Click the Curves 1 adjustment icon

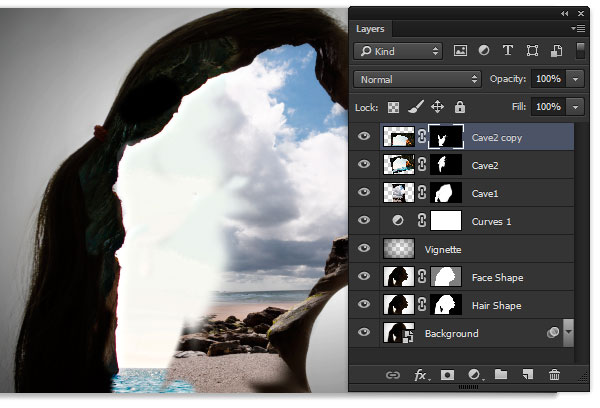(x=398, y=220)
